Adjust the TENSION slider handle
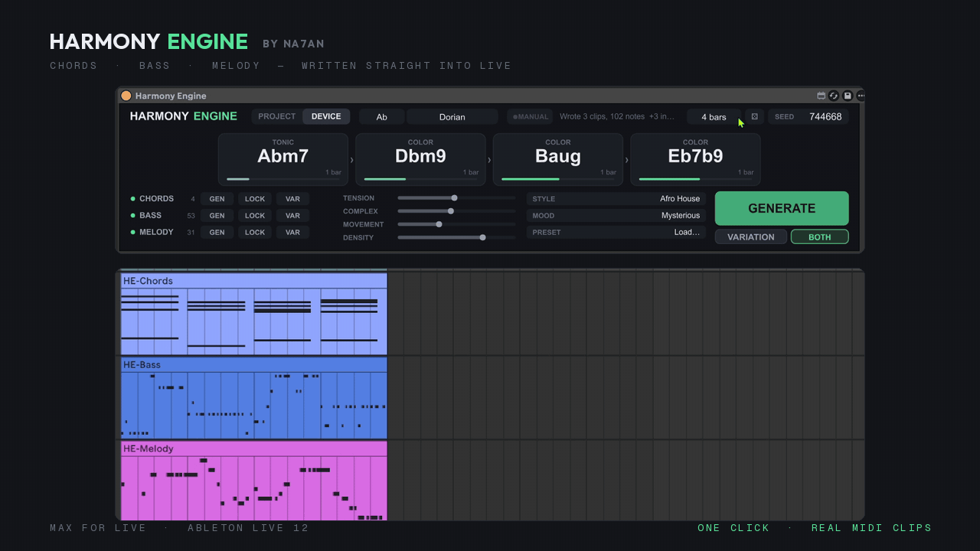The height and width of the screenshot is (551, 980). click(x=454, y=198)
